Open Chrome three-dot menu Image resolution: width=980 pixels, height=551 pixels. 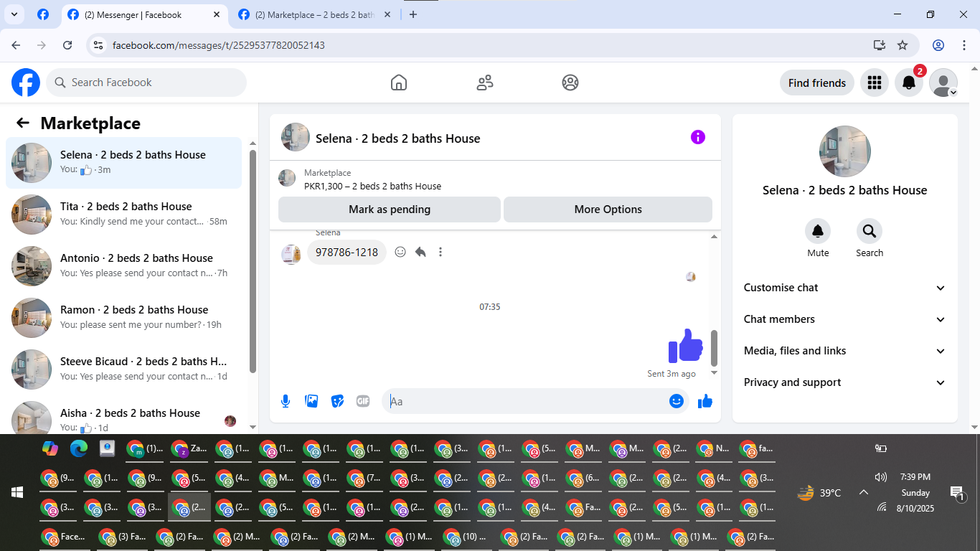964,45
